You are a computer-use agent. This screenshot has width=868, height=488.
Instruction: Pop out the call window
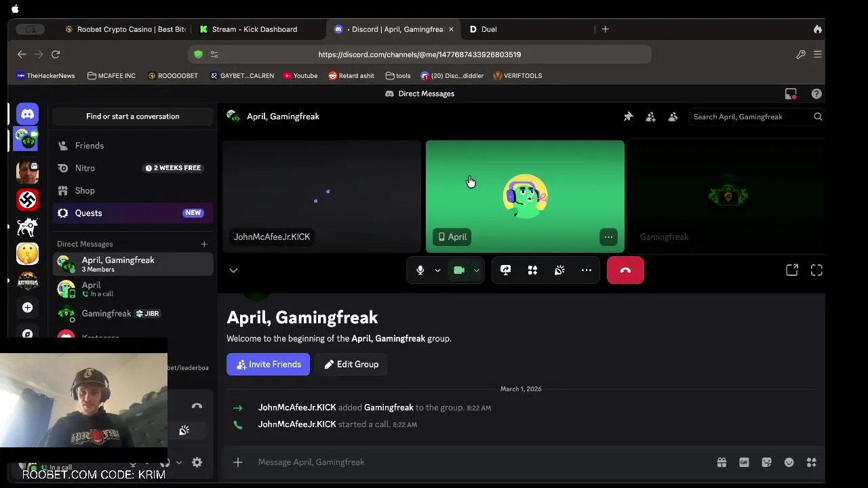pyautogui.click(x=792, y=270)
